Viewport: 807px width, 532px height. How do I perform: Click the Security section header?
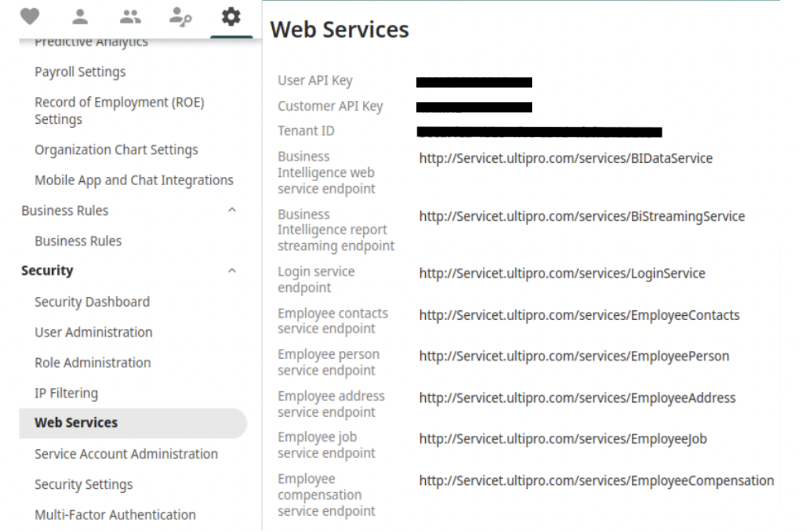47,271
